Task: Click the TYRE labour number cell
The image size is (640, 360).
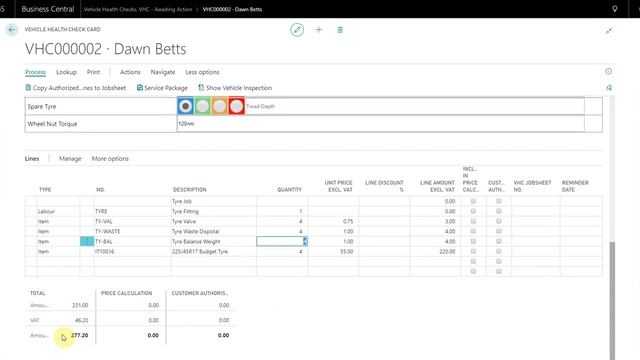Action: (x=132, y=211)
